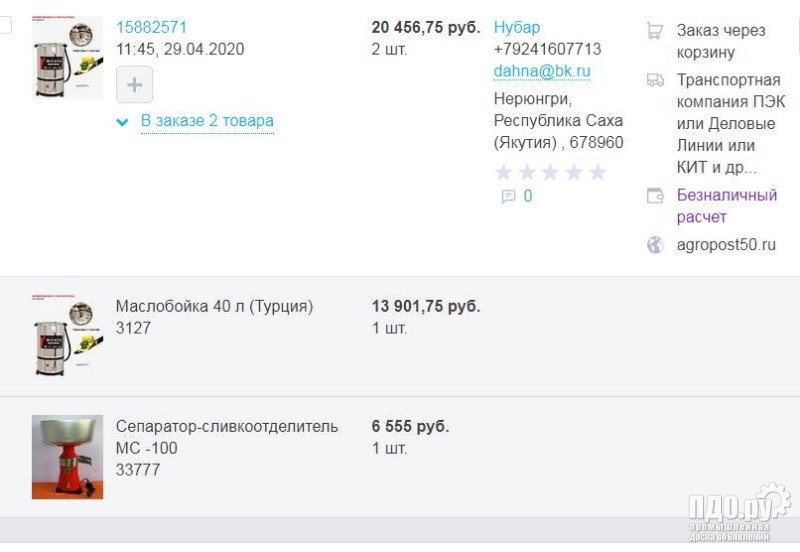Collapse the "В заказе 2 товара" item list
800x552 pixels.
coord(207,121)
